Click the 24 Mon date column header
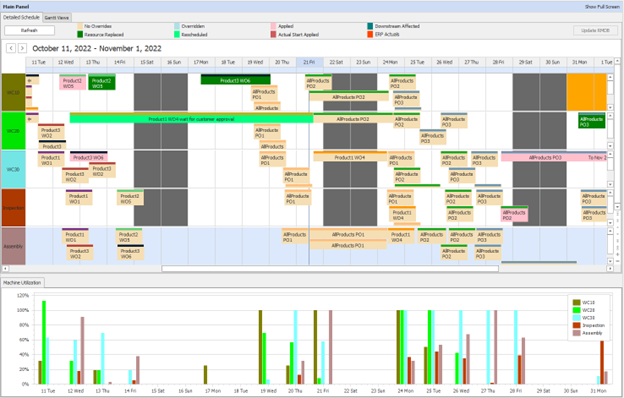This screenshot has height=398, width=624. click(x=390, y=62)
